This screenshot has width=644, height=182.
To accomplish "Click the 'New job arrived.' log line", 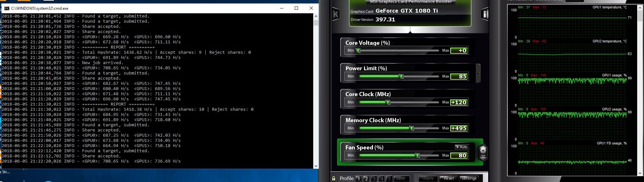I will click(62, 63).
